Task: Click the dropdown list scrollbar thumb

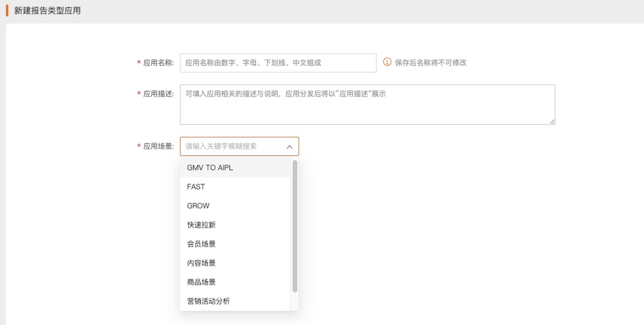Action: [x=295, y=226]
